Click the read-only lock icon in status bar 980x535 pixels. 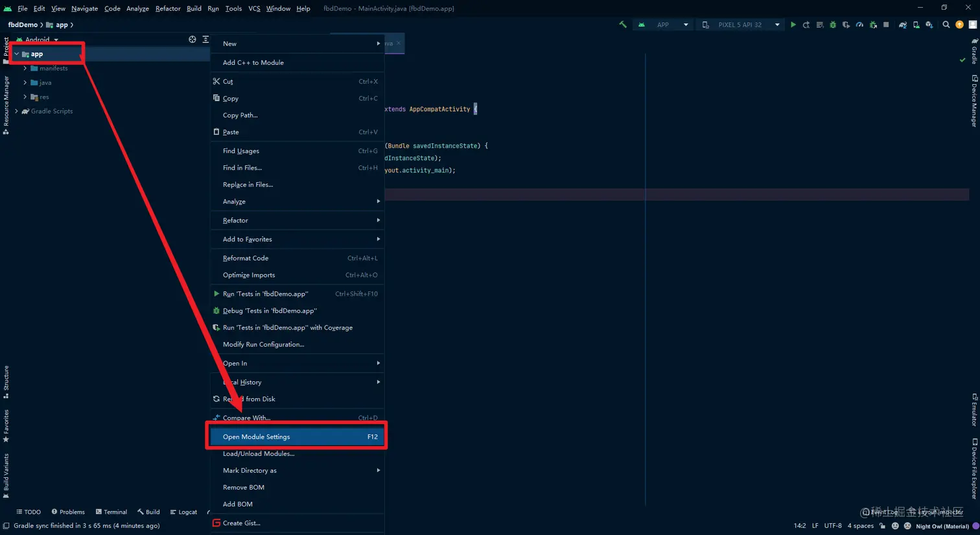[882, 526]
